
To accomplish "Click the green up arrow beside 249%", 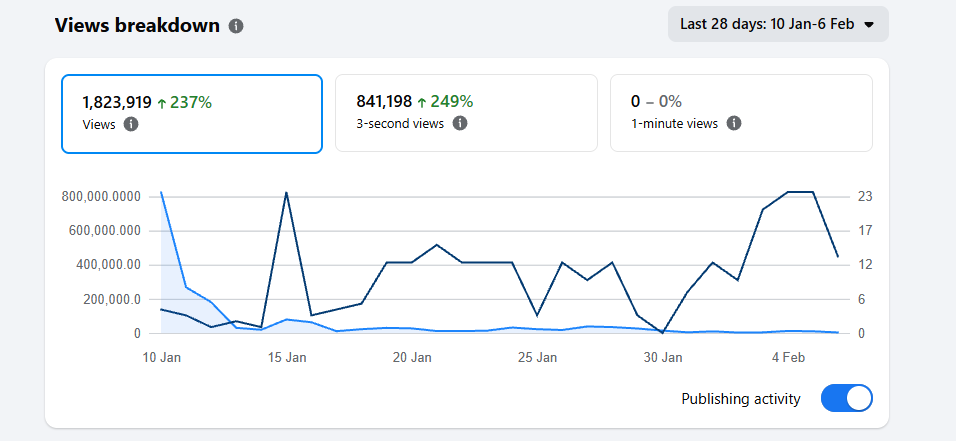I will [422, 101].
